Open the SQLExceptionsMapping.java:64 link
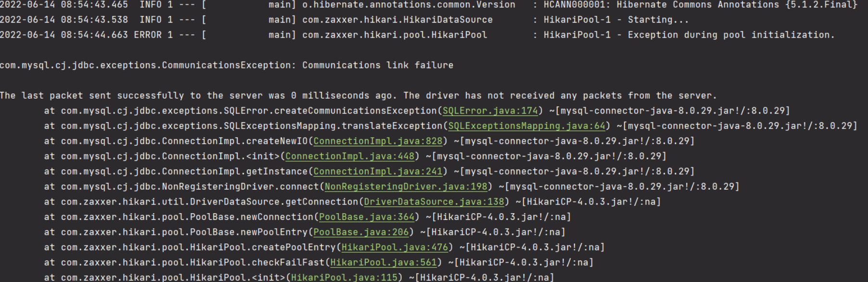Screen dimensions: 868x282 (526, 126)
